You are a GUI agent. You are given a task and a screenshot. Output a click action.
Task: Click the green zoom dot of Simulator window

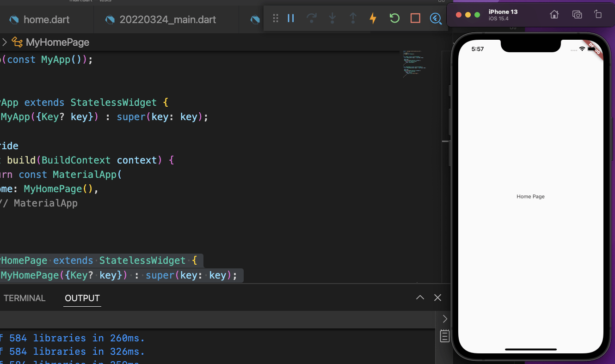[477, 15]
